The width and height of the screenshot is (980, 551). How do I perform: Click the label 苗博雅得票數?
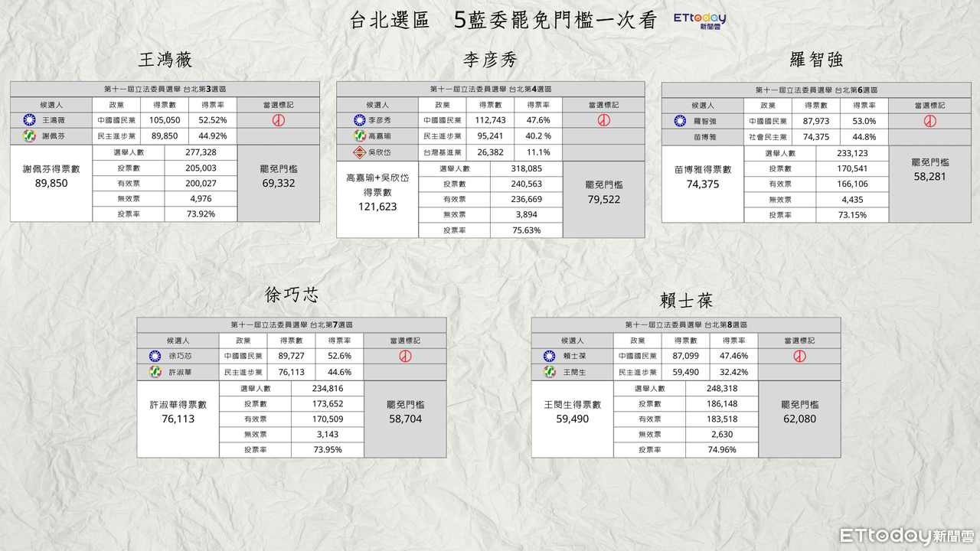click(x=703, y=170)
